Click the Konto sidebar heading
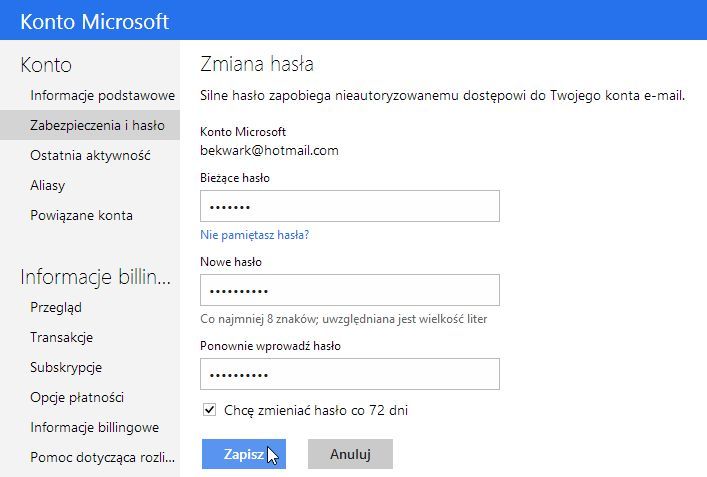707x477 pixels. pos(46,66)
